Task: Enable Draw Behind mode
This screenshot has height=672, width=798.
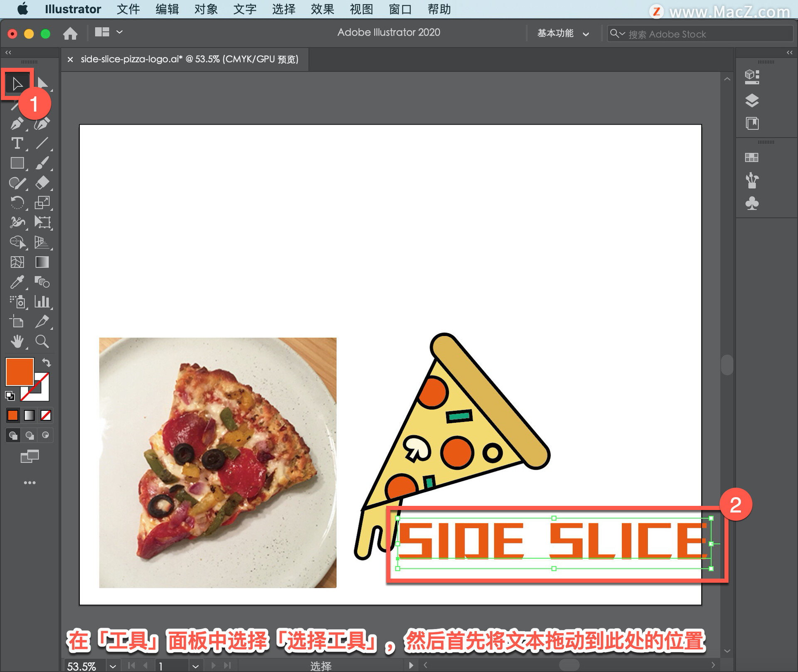Action: 29,435
